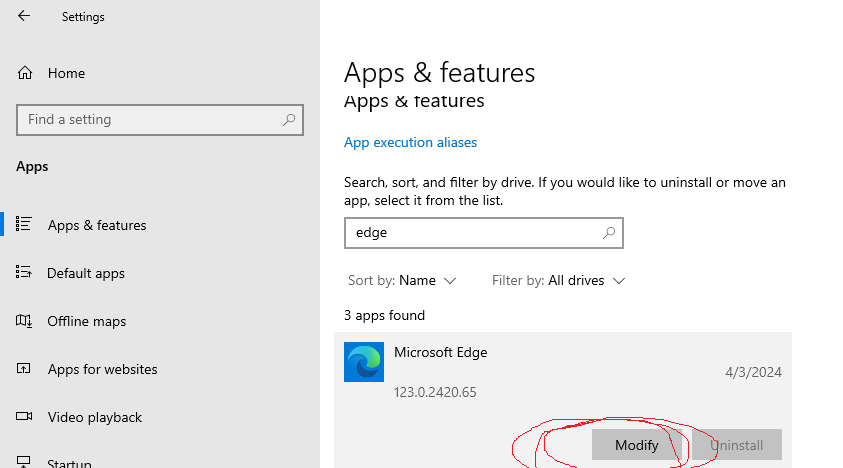
Task: Click the magnifier in Find a setting
Action: [x=289, y=119]
